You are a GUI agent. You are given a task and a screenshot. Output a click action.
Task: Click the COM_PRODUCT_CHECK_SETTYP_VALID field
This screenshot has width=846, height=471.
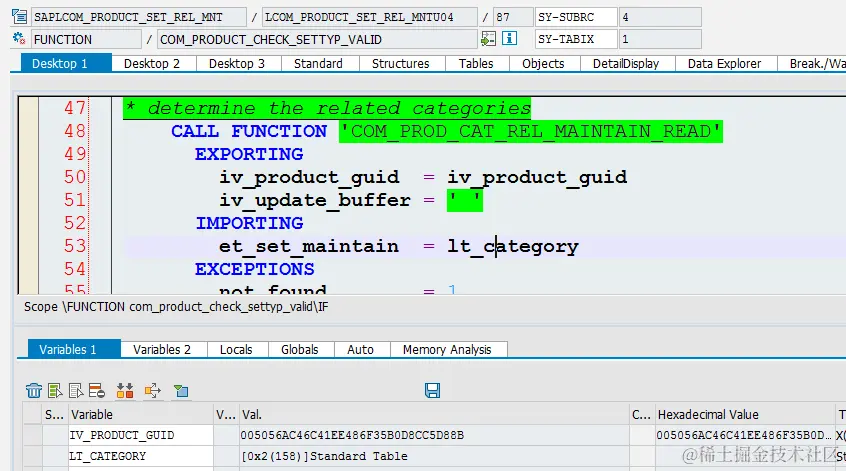[x=317, y=39]
